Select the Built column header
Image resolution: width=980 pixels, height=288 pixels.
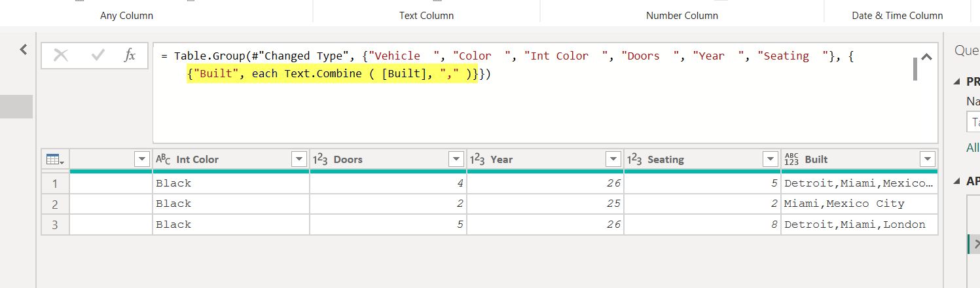pyautogui.click(x=860, y=159)
